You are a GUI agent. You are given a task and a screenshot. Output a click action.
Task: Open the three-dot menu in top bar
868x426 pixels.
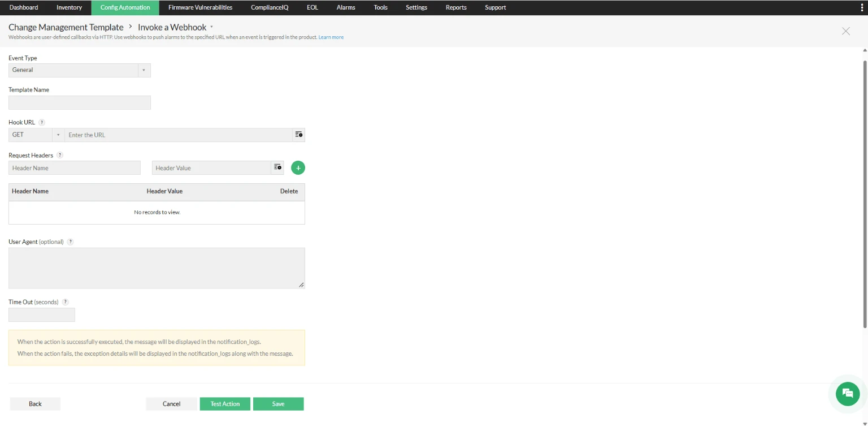coord(861,7)
